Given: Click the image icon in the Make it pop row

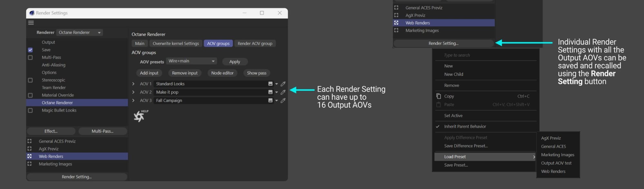Looking at the screenshot, I should tap(270, 92).
